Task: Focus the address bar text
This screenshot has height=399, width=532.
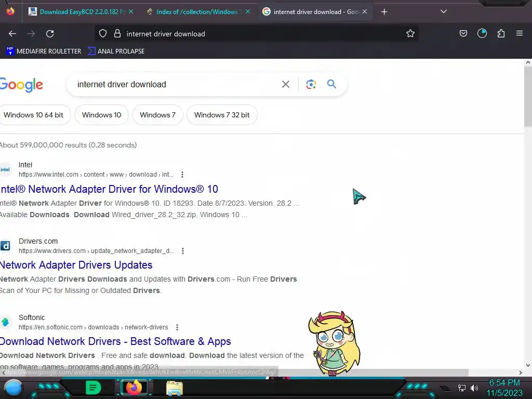Action: (166, 34)
